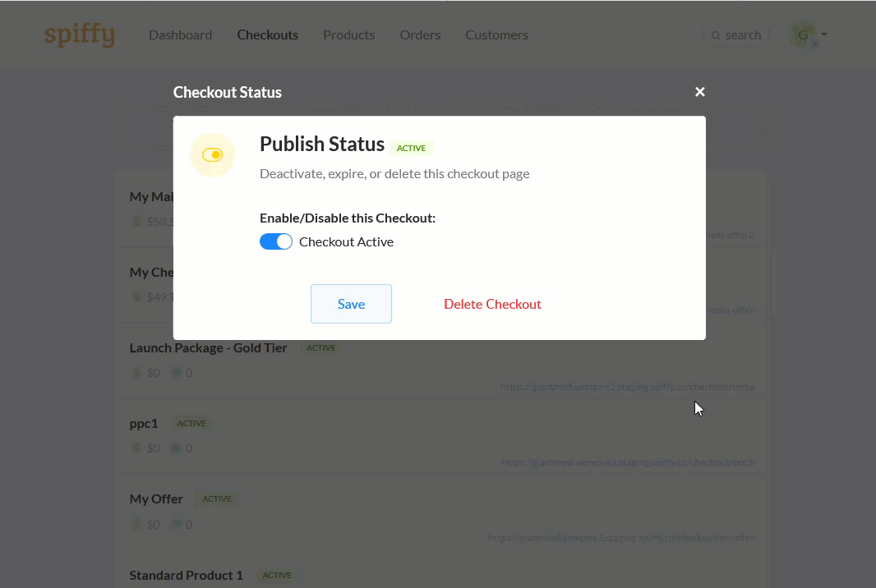Open the Standard Product 1 checkout
This screenshot has height=588, width=876.
coord(186,575)
